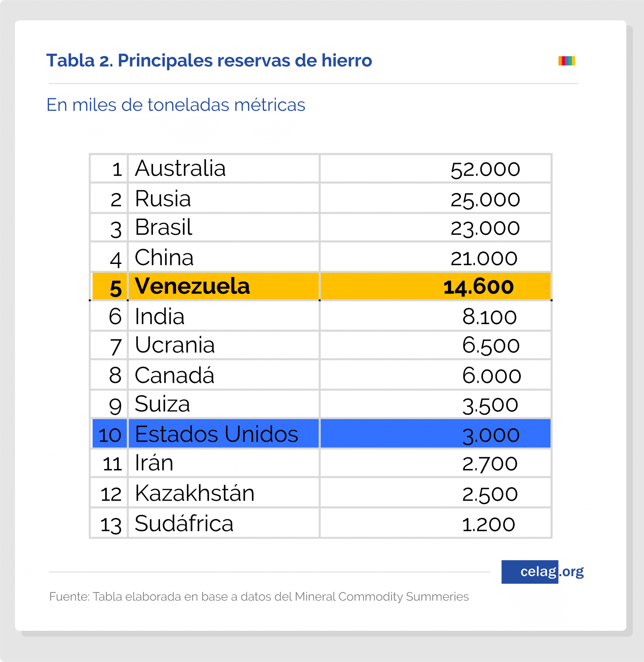The width and height of the screenshot is (644, 662).
Task: Click the celag.org logo
Action: [x=542, y=572]
